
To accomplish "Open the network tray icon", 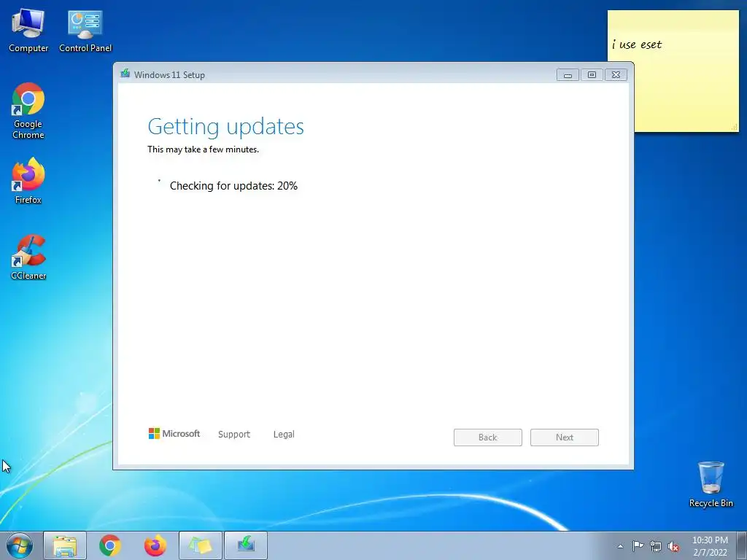I will (656, 546).
